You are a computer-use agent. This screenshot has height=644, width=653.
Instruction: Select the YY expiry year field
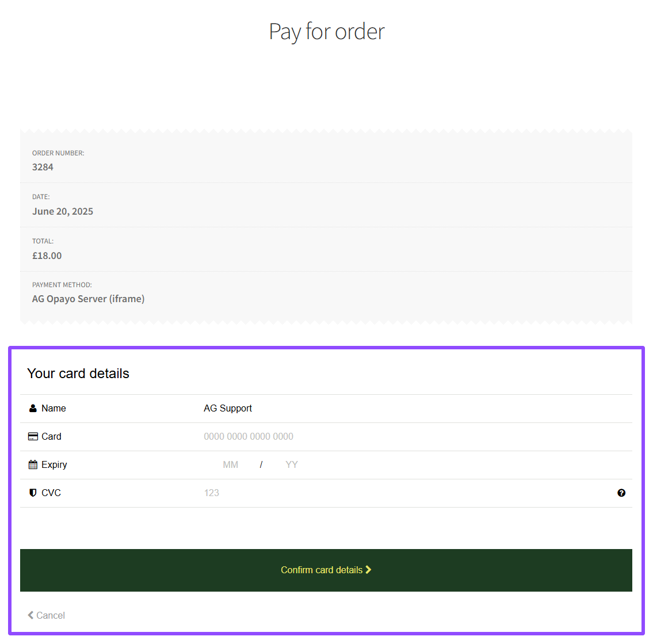coord(292,464)
